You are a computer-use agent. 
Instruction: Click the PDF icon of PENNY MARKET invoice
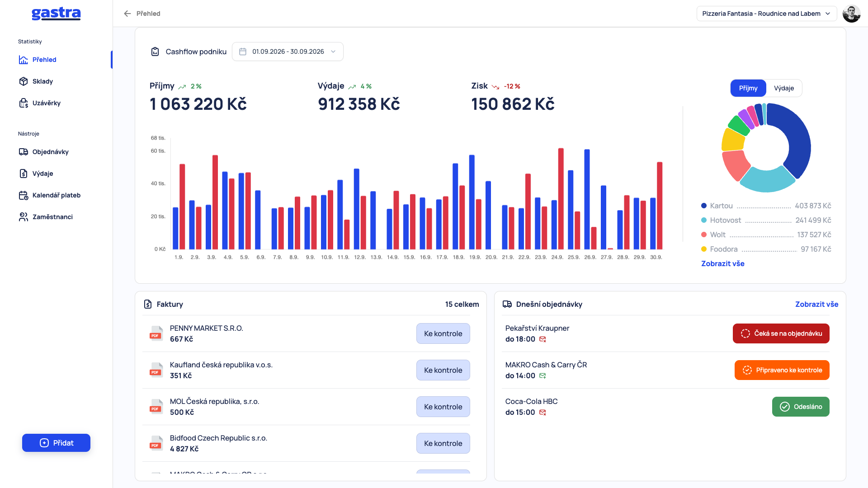156,333
